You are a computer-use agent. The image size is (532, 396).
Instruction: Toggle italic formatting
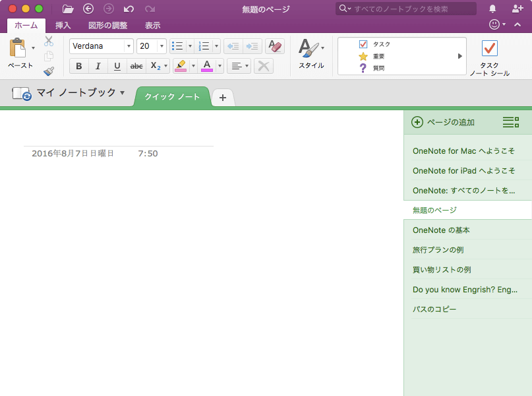click(98, 66)
